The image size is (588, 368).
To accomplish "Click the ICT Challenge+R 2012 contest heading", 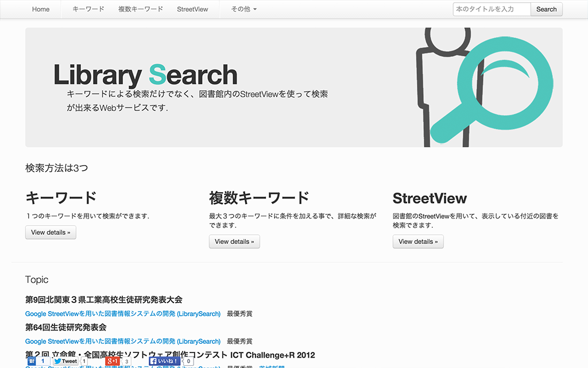I will [x=170, y=355].
